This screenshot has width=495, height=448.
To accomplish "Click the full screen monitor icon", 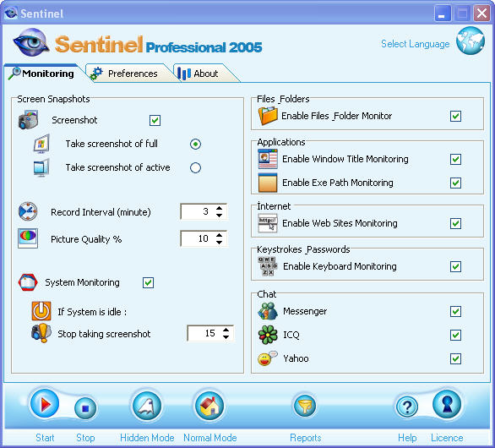I will coord(41,144).
